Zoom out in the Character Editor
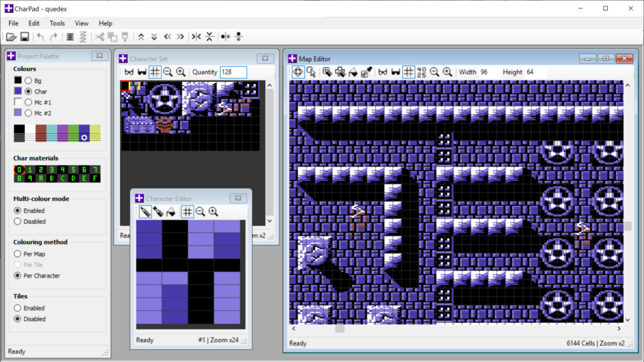644x362 pixels. click(x=200, y=212)
